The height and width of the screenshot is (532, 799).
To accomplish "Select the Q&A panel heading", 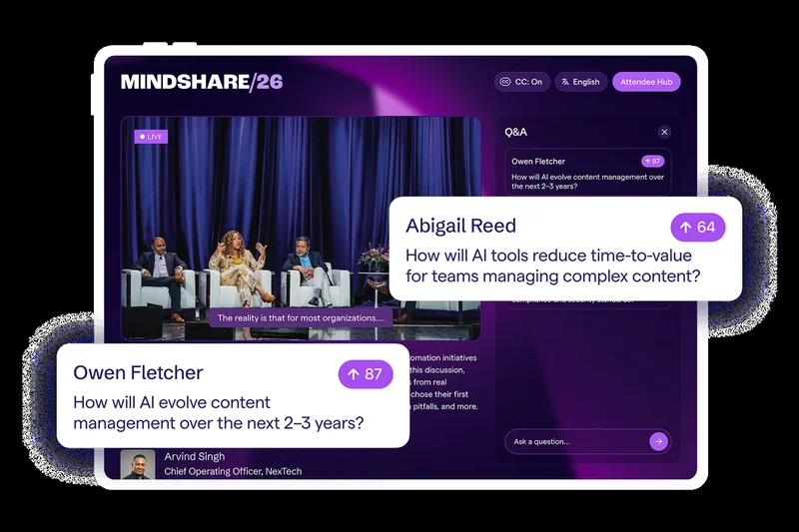I will pyautogui.click(x=515, y=132).
